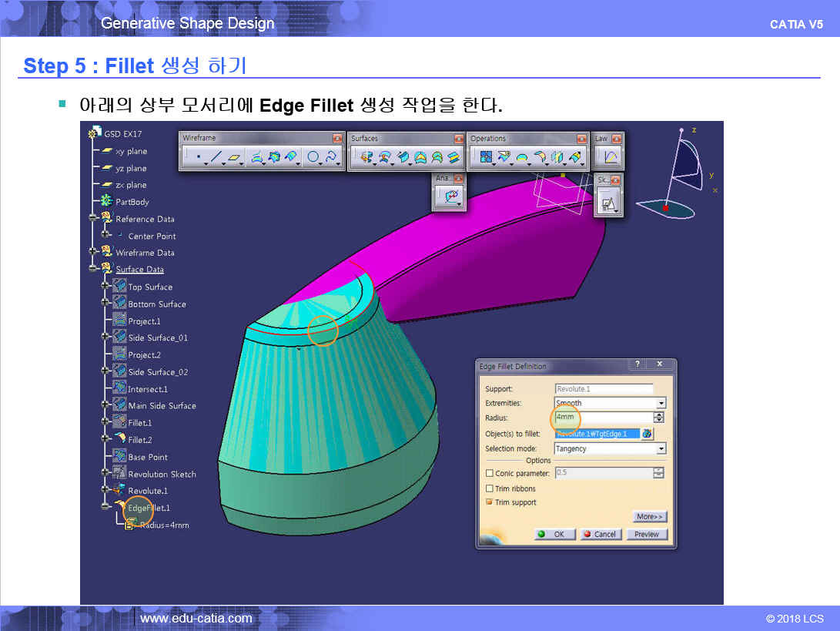Click the first icon in Operations toolbar
Screen dimensions: 840x631
pyautogui.click(x=486, y=157)
